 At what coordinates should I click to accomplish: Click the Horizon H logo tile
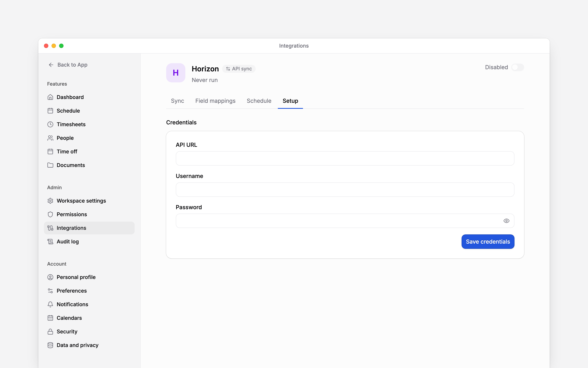click(176, 73)
